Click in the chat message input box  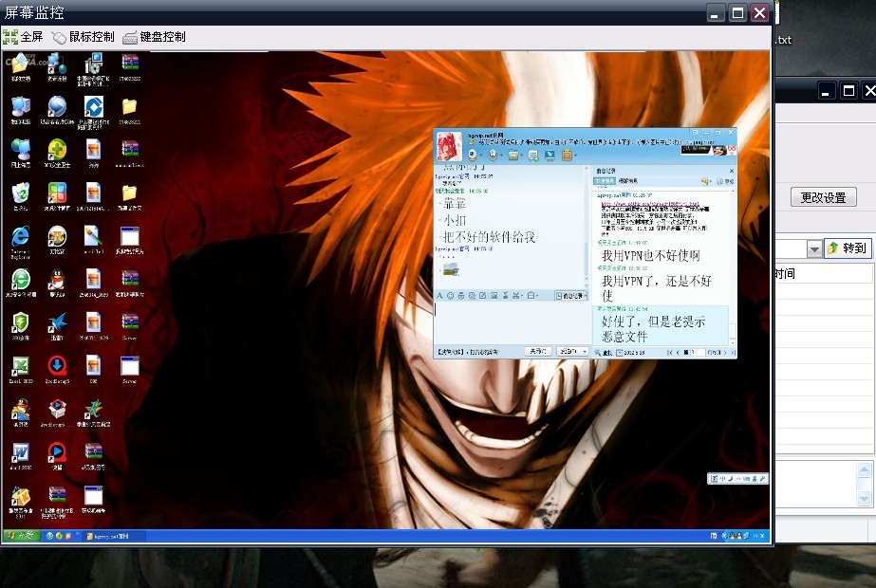click(x=512, y=322)
